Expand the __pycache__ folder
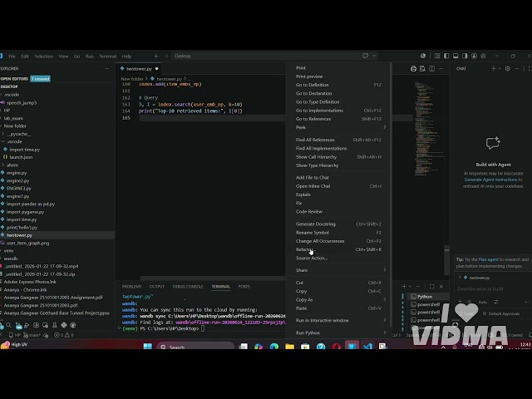532x399 pixels. tap(18, 134)
